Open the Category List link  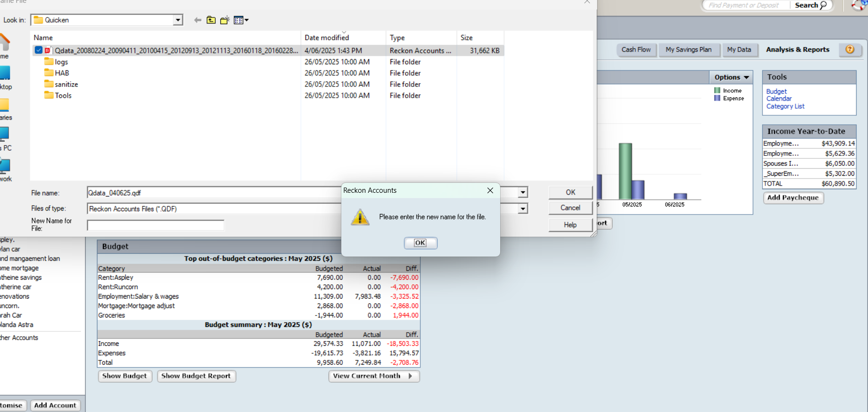pyautogui.click(x=785, y=106)
